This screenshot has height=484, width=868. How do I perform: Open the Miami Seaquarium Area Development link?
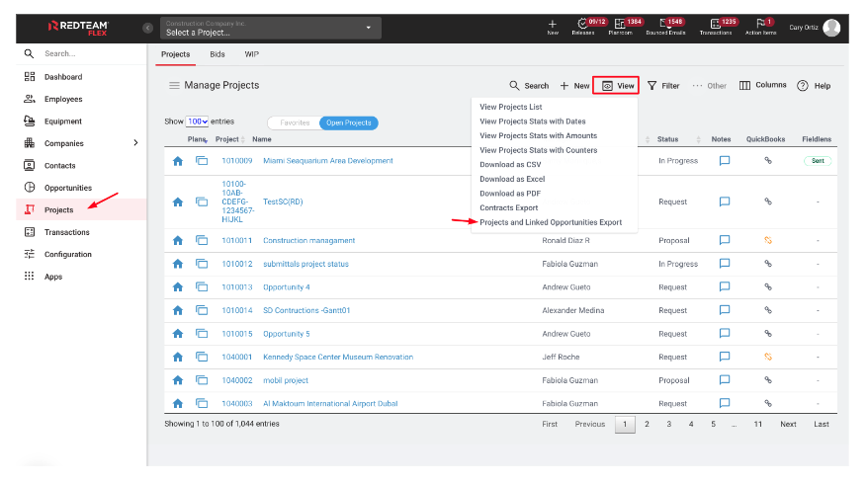pos(327,161)
